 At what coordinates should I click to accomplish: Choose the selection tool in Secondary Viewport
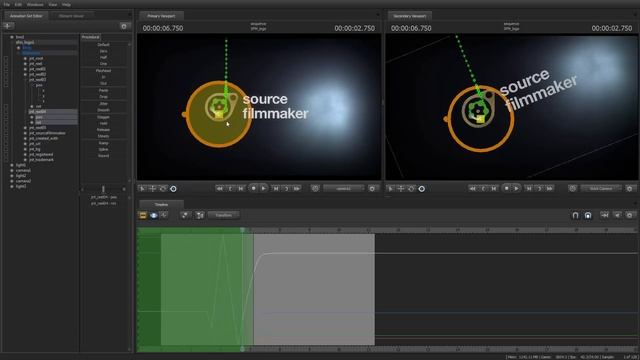point(391,189)
